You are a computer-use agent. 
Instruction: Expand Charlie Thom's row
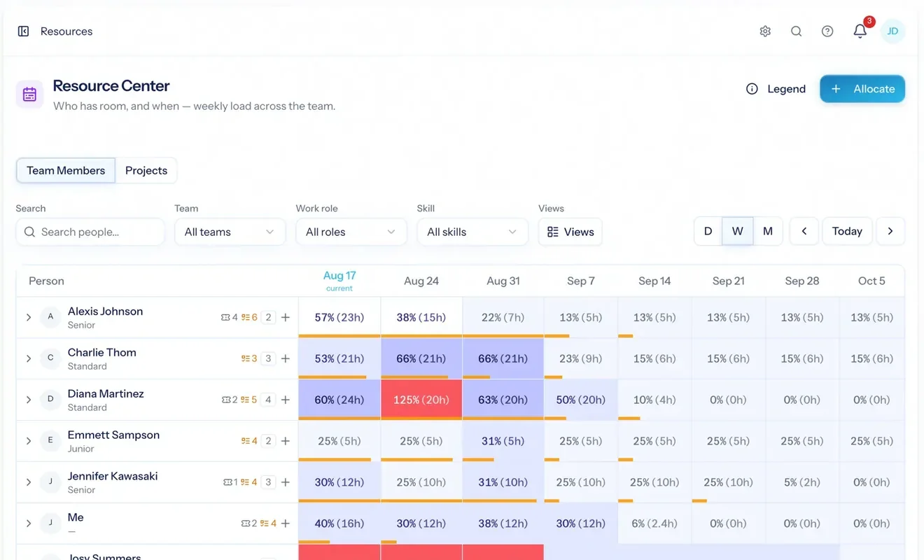(x=29, y=359)
